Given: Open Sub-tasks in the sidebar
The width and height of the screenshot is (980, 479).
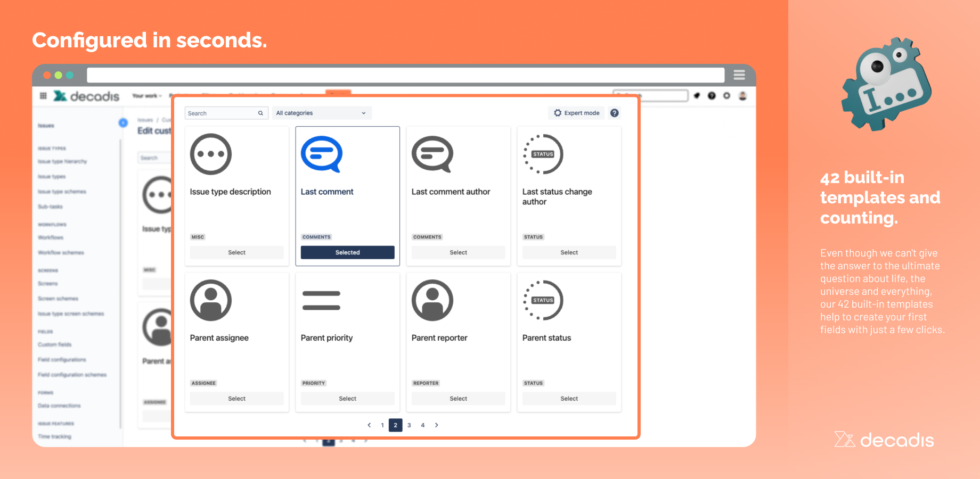Looking at the screenshot, I should coord(50,207).
